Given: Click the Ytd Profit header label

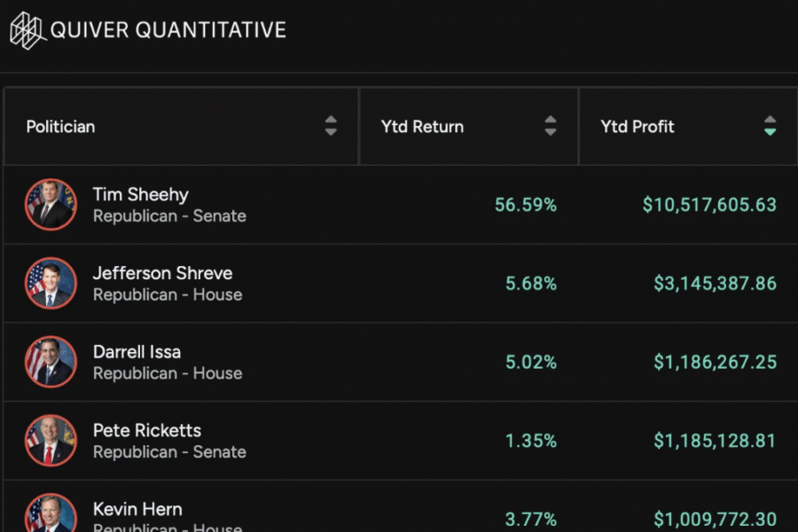Looking at the screenshot, I should 638,127.
